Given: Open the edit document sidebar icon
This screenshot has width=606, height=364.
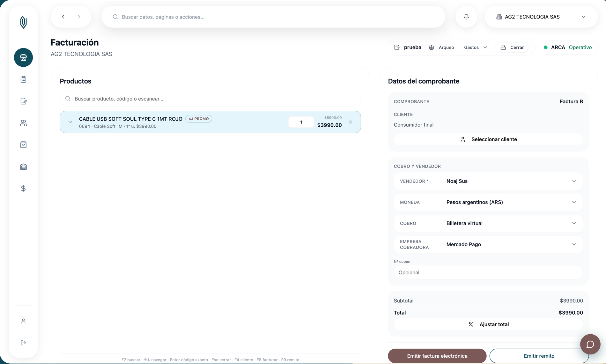Looking at the screenshot, I should click(x=23, y=101).
